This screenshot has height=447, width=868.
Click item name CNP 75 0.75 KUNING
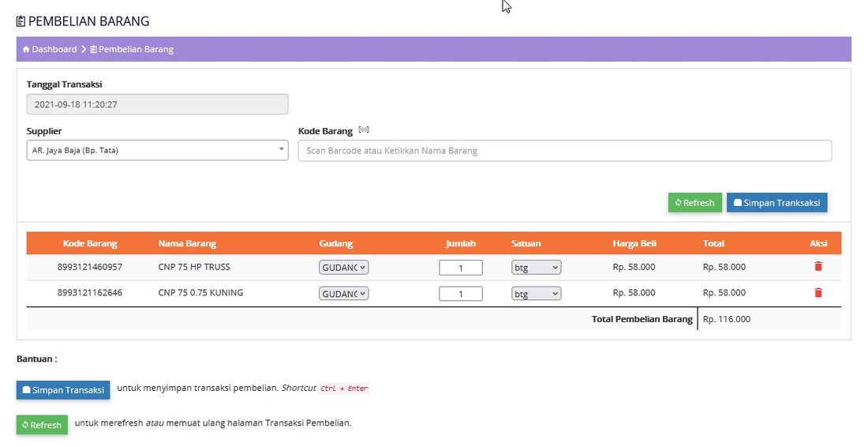click(200, 292)
